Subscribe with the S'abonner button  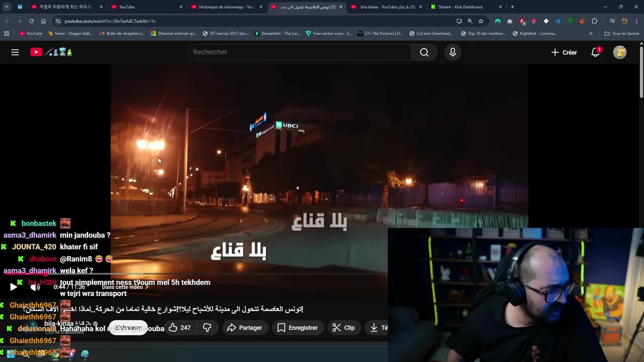(128, 328)
